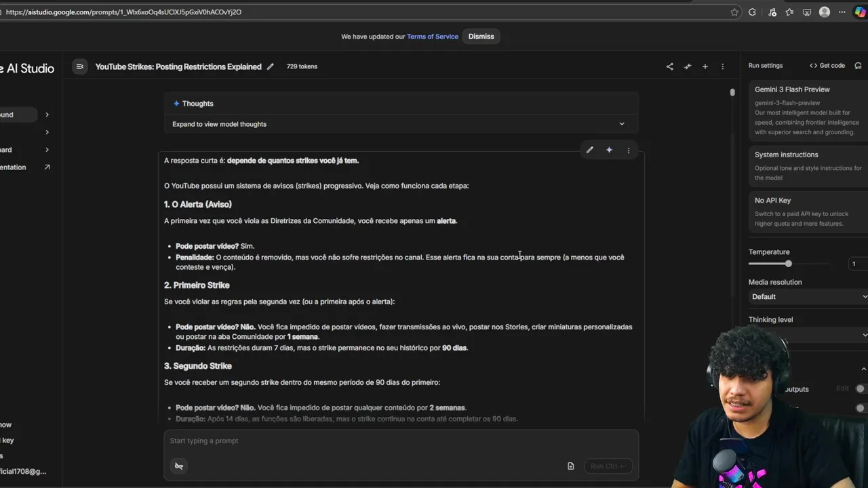Click the '1. O Alerta (Aviso)' heading
This screenshot has width=868, height=488.
click(198, 204)
